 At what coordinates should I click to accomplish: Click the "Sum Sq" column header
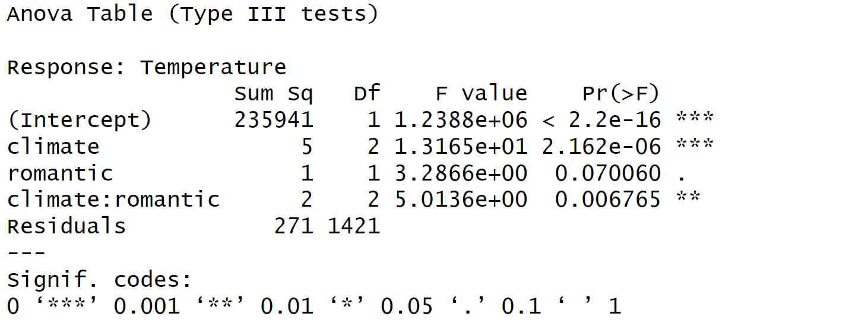point(273,94)
